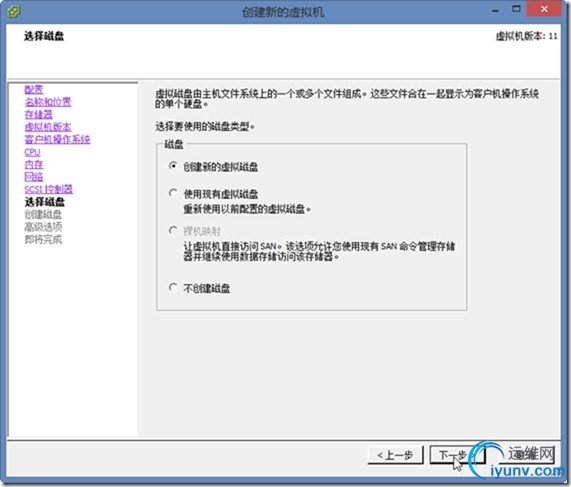Viewport: 571px width, 487px height.
Task: Click the vSphere icon in the title bar
Action: pos(14,11)
